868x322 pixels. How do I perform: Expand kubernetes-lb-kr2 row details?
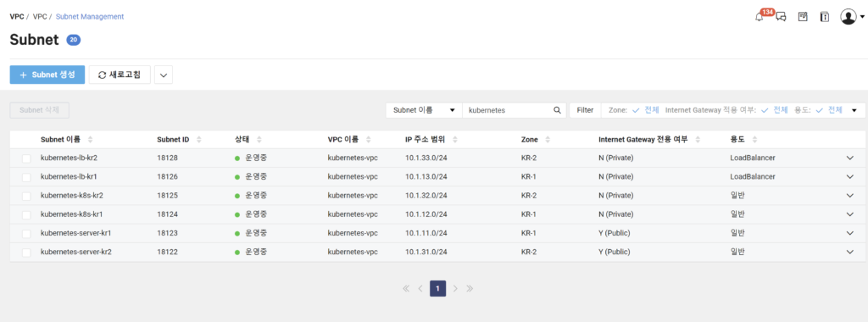(850, 158)
